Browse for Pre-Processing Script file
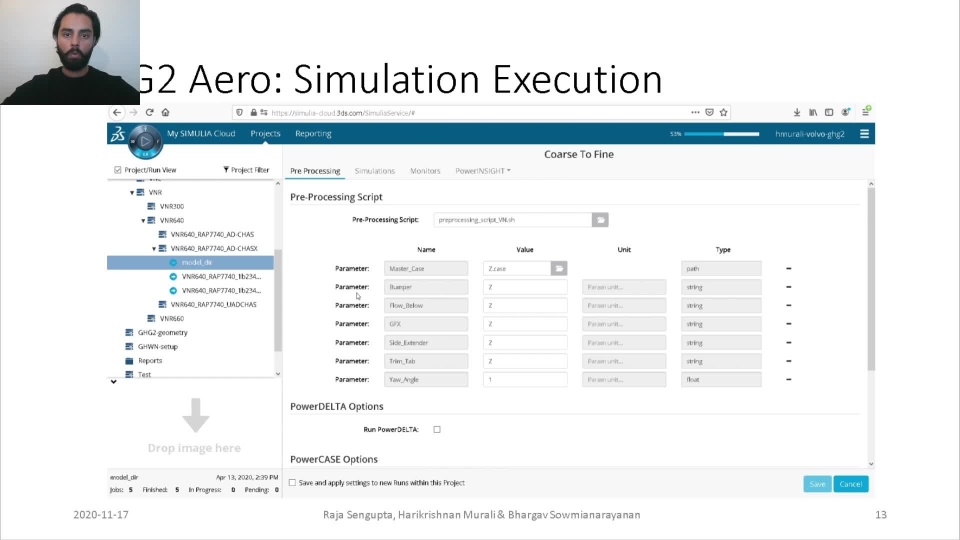Screen dimensions: 960x540 click(x=600, y=220)
